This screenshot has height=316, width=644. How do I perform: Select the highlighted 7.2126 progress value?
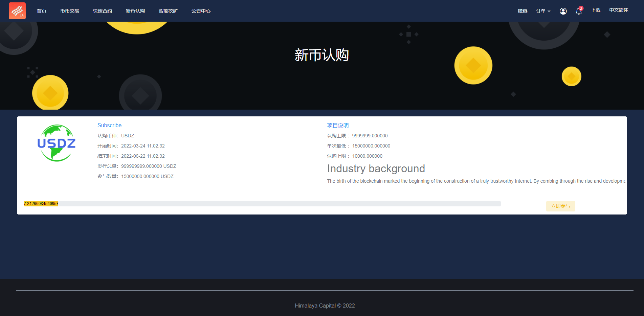coord(41,203)
